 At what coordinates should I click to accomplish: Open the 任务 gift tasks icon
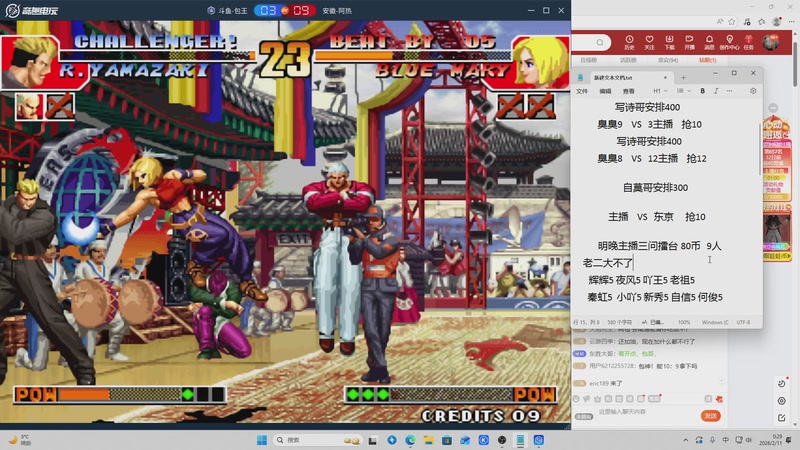748,42
